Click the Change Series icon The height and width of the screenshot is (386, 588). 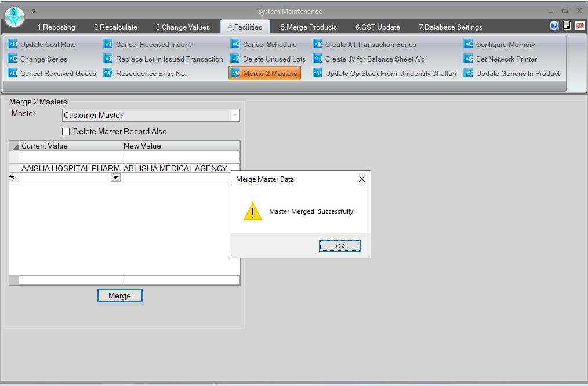(13, 59)
